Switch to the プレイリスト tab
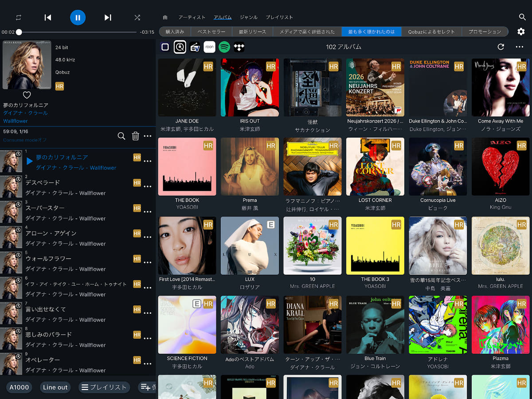Image resolution: width=532 pixels, height=399 pixels. click(279, 17)
